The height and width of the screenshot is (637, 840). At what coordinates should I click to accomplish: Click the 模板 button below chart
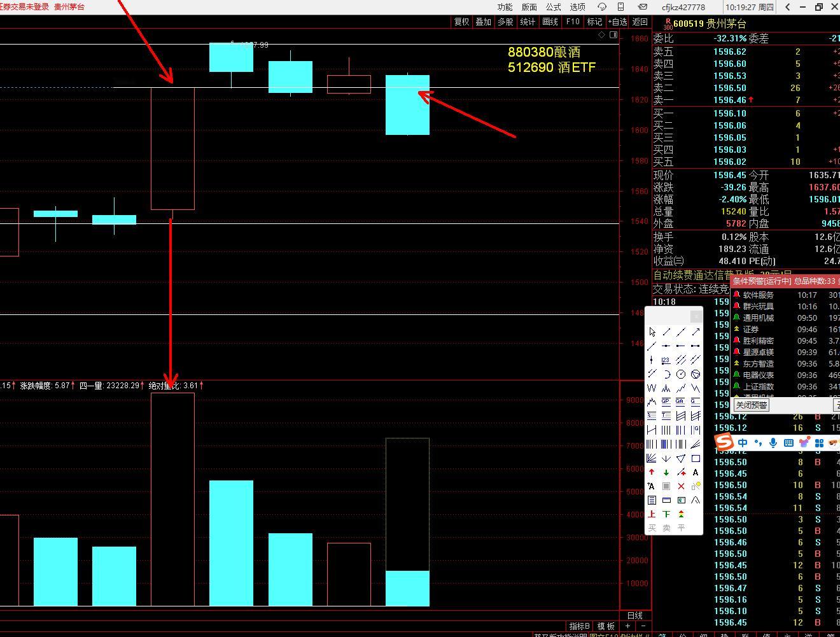coord(606,626)
